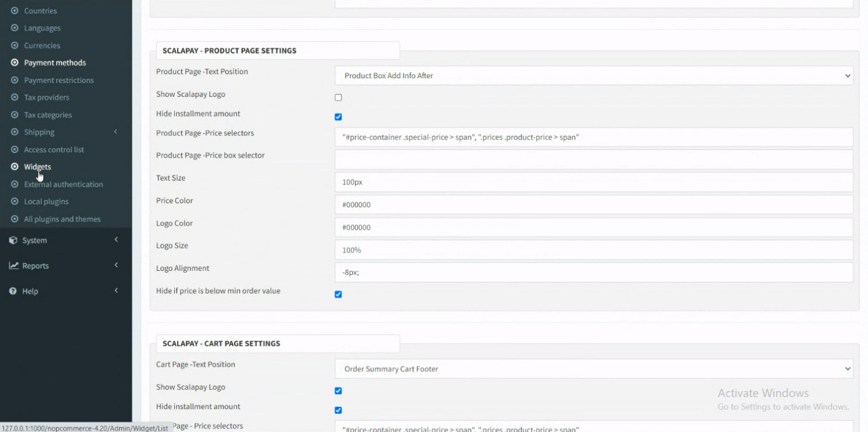The width and height of the screenshot is (868, 432).
Task: Click the Widgets bullet icon
Action: coord(15,166)
